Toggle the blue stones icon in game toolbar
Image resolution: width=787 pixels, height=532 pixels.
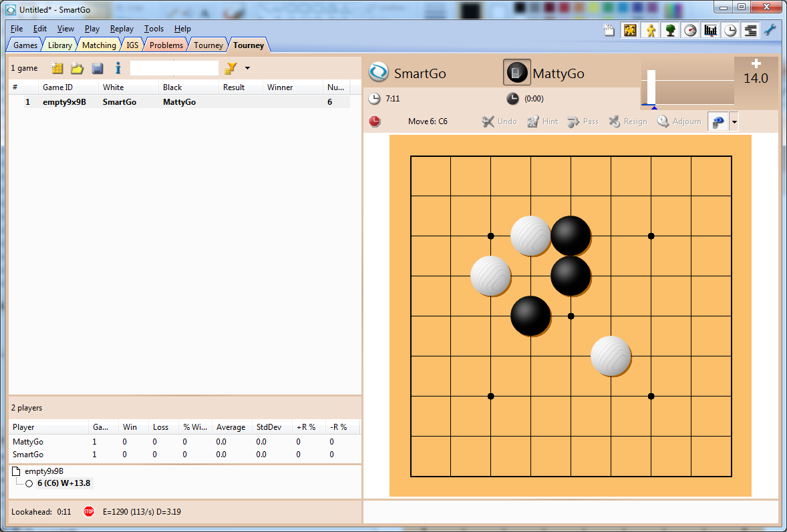click(x=718, y=122)
